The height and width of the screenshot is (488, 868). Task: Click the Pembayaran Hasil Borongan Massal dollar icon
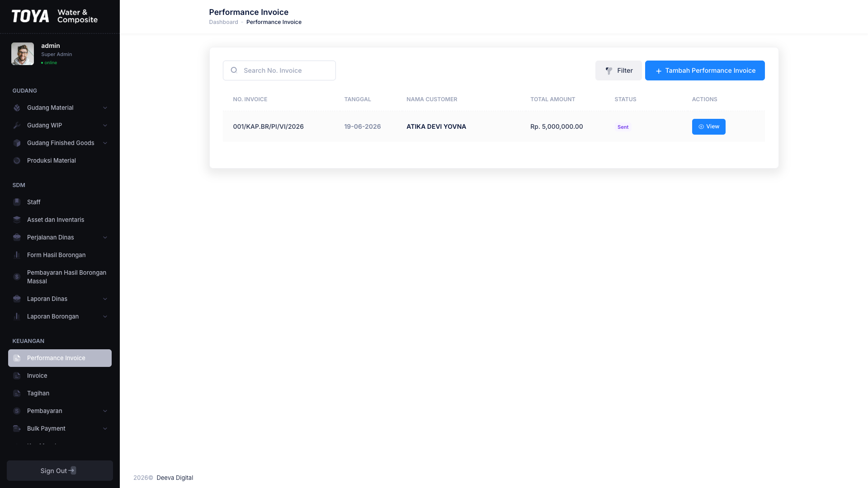(17, 277)
